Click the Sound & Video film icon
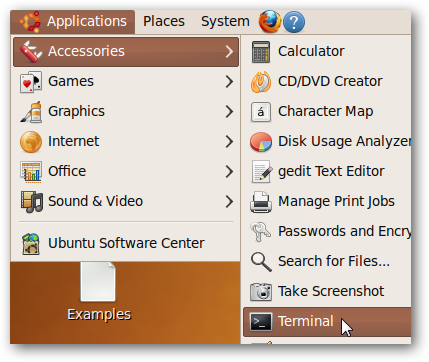The width and height of the screenshot is (429, 362). [x=31, y=202]
